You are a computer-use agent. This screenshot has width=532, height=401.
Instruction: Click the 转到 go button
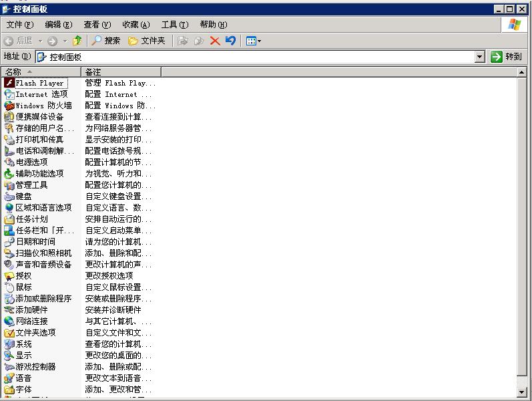tap(506, 57)
